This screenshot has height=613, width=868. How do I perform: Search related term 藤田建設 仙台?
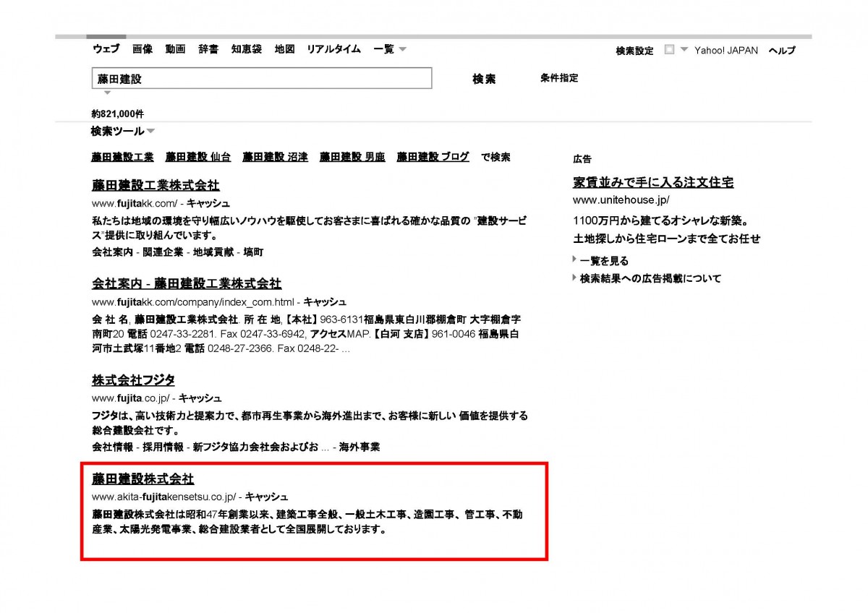click(198, 157)
